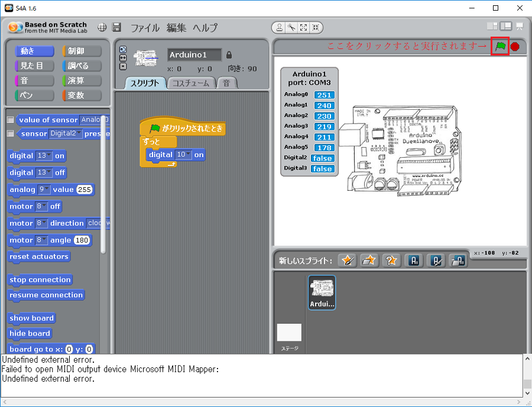This screenshot has height=407, width=532.
Task: Switch to the スクリプト tab
Action: click(145, 83)
